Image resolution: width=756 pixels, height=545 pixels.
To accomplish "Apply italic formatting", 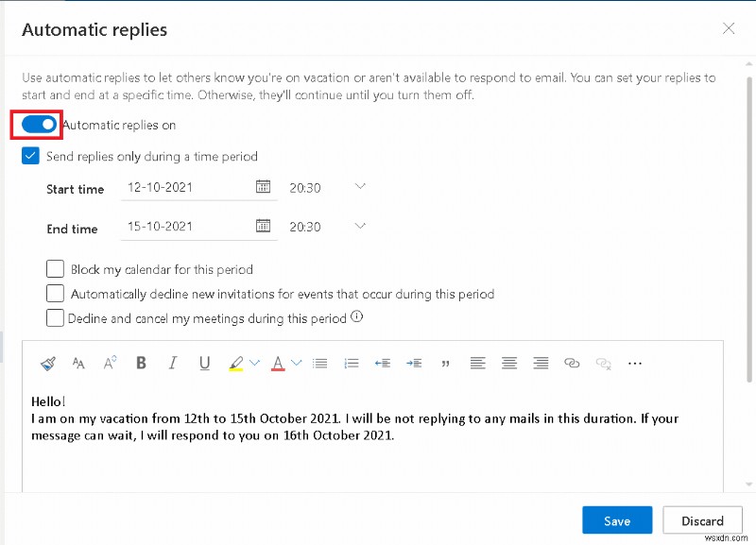I will [172, 363].
